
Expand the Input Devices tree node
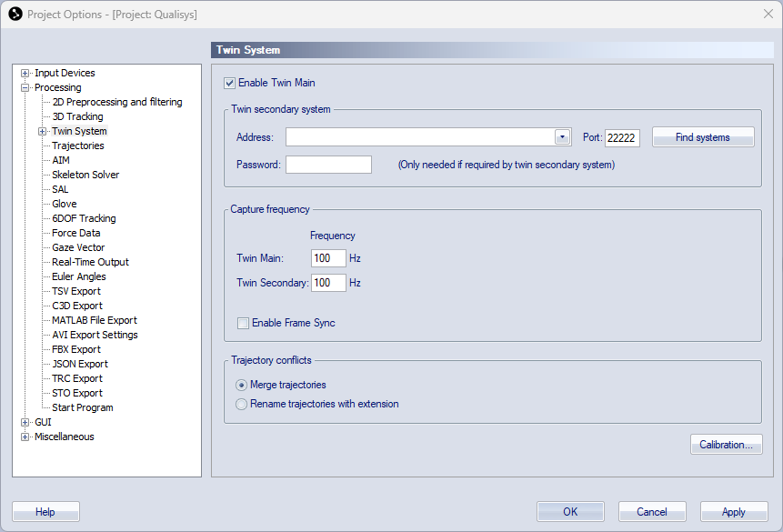25,74
